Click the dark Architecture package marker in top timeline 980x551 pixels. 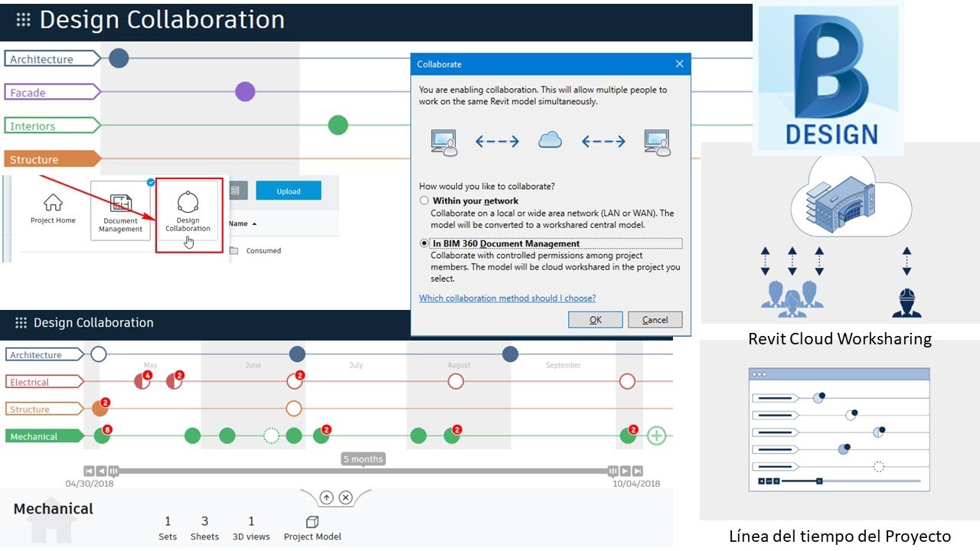[119, 58]
